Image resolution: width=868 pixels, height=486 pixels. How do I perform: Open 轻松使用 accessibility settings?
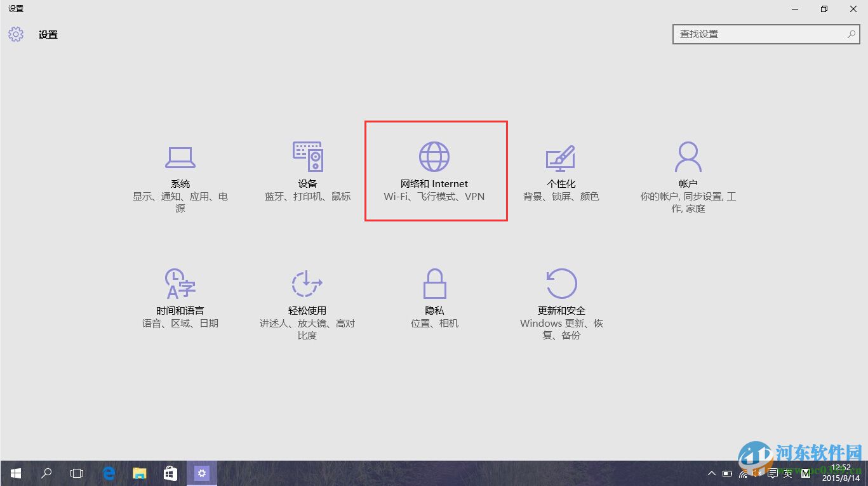(x=307, y=297)
